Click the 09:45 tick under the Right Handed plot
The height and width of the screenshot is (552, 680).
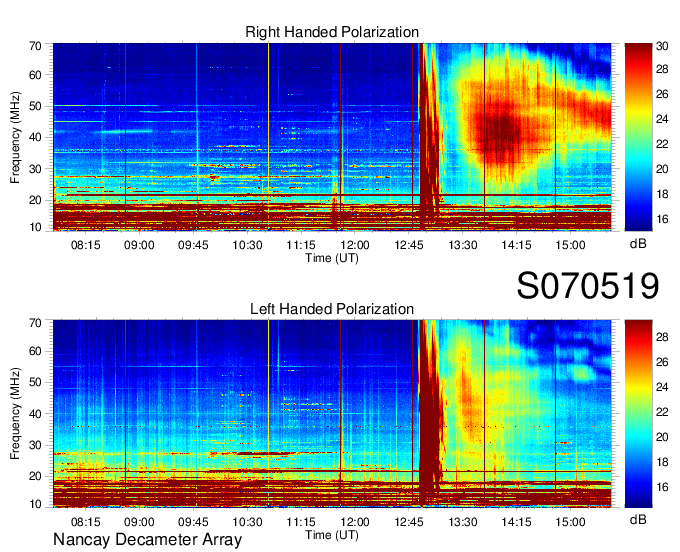(193, 245)
